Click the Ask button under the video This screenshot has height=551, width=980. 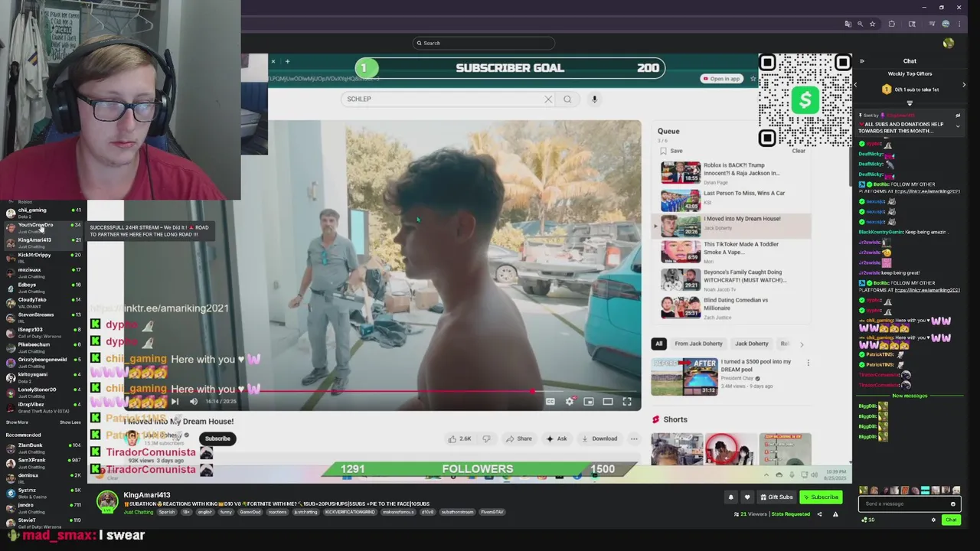coord(556,439)
